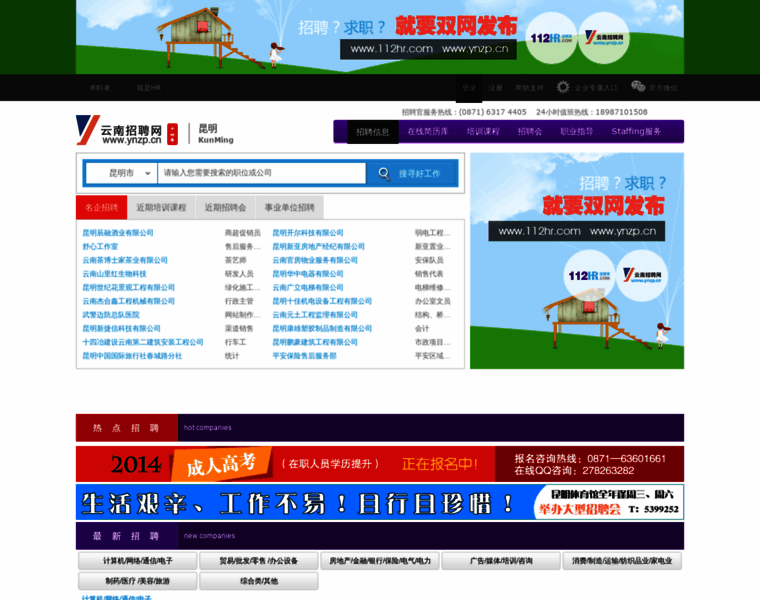Click the 官方微信 link text
The width and height of the screenshot is (760, 600).
(663, 88)
